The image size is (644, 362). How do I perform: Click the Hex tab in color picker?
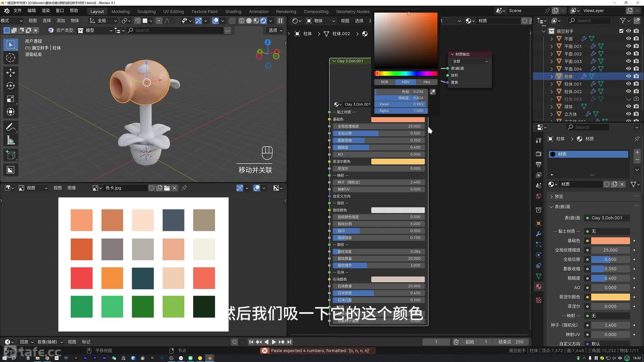point(427,81)
